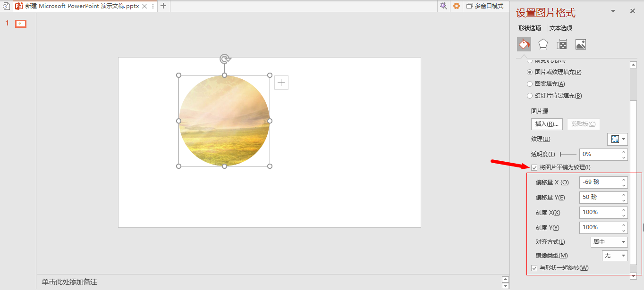Select 图案填充(A) radio button
Viewport: 644px width, 290px height.
(x=530, y=84)
